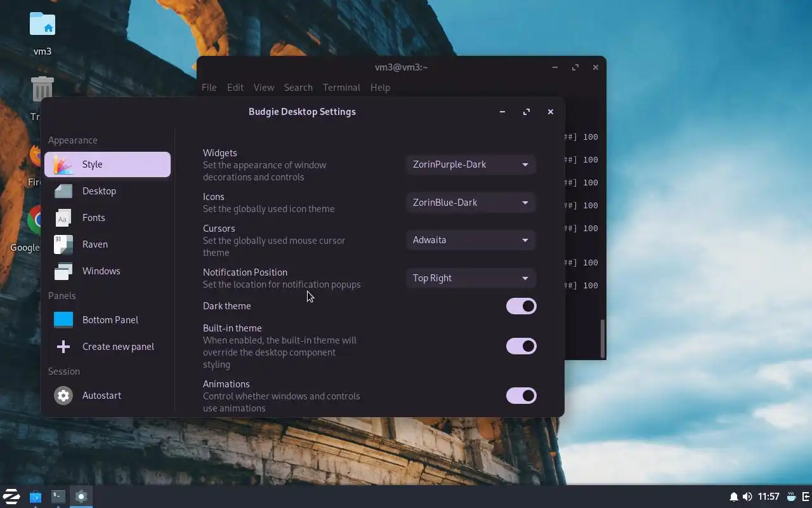Viewport: 812px width, 508px height.
Task: Click the terminal window scrollbar
Action: pyautogui.click(x=603, y=339)
